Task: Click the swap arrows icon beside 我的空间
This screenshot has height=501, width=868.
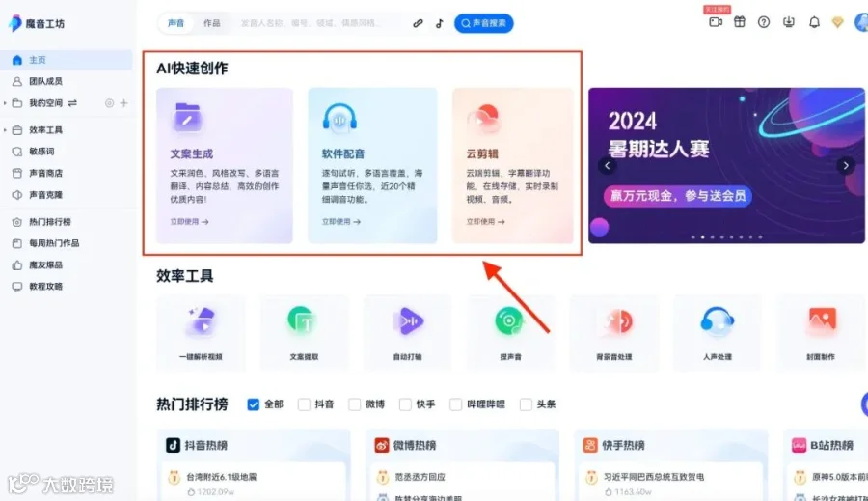Action: (x=72, y=103)
